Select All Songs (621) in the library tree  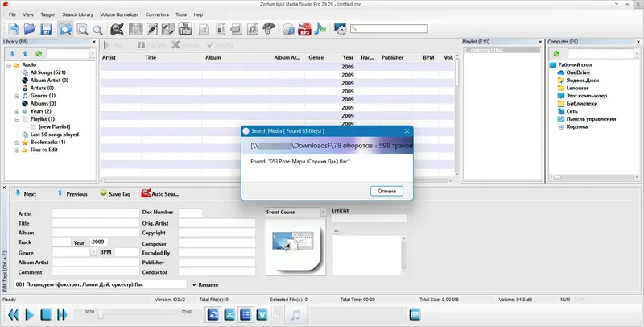click(47, 72)
